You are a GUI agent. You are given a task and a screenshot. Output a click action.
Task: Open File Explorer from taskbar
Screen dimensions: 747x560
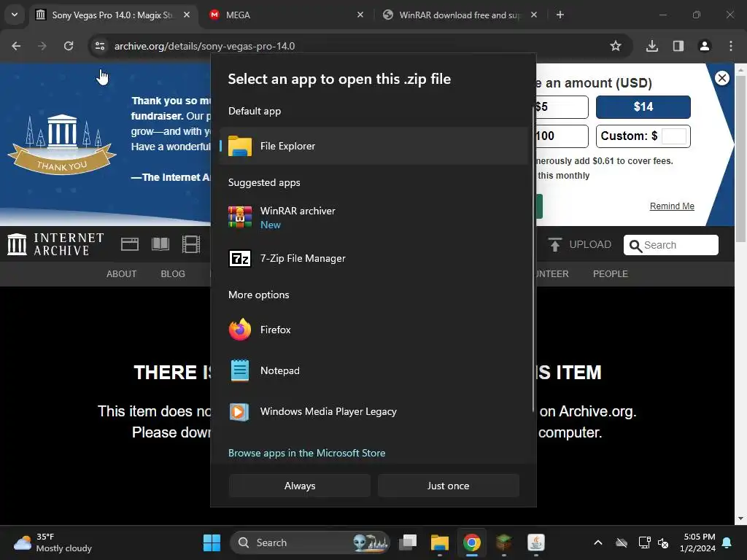440,542
